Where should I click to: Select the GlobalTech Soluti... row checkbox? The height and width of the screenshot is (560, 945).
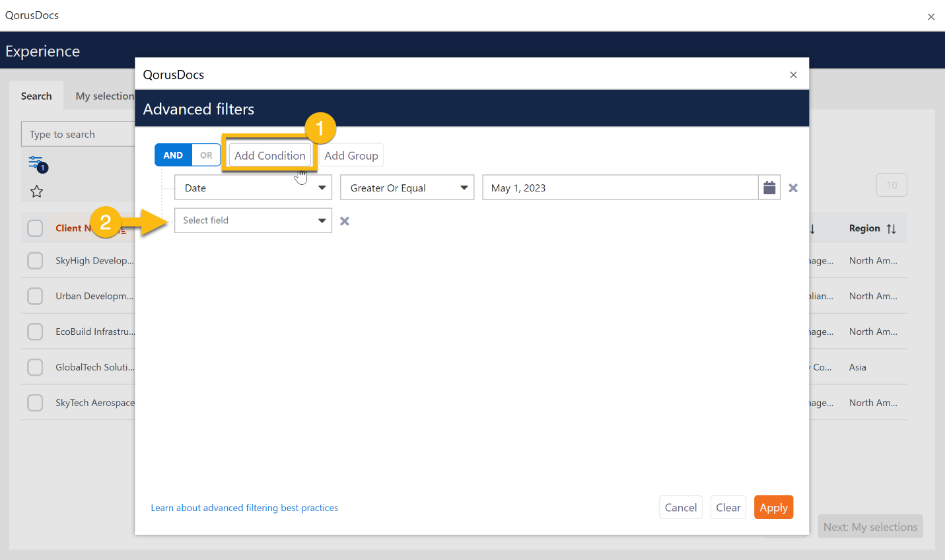(35, 367)
